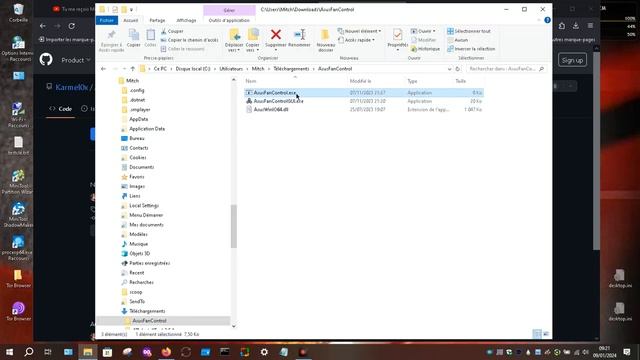Select AppData in the navigation tree
The height and width of the screenshot is (360, 640).
pos(138,119)
